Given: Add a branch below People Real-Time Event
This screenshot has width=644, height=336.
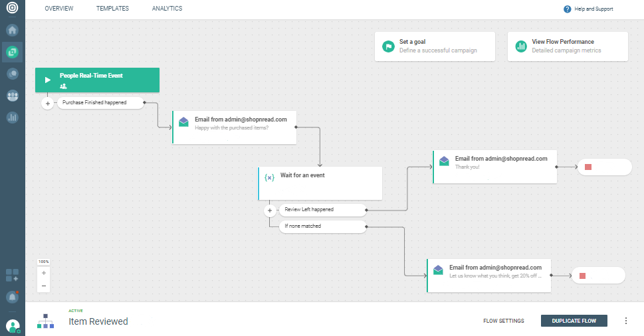Looking at the screenshot, I should click(x=48, y=104).
